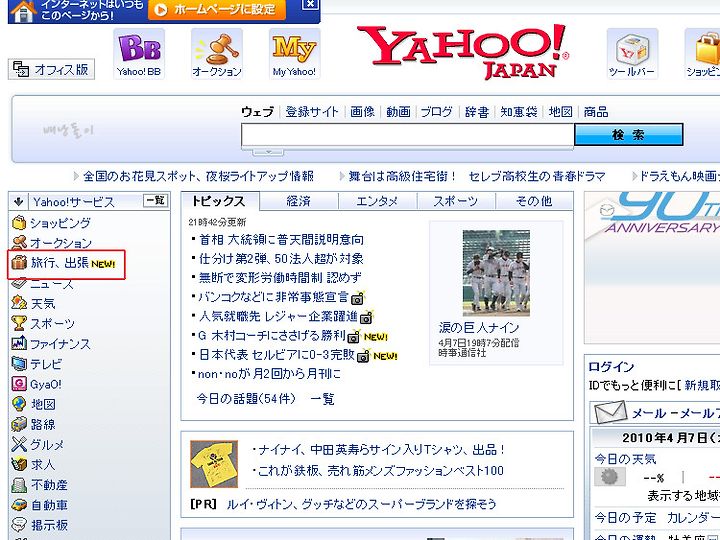Open headline 無断で変形労働時間制 認めず
This screenshot has height=540, width=720.
[x=280, y=278]
